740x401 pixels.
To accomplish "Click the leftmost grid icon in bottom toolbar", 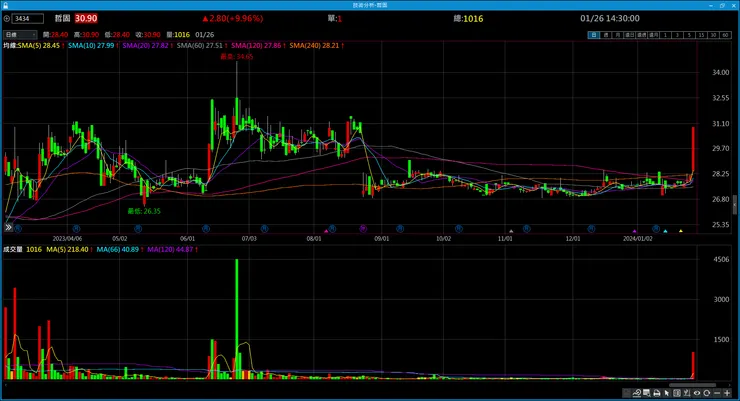I will pyautogui.click(x=627, y=393).
